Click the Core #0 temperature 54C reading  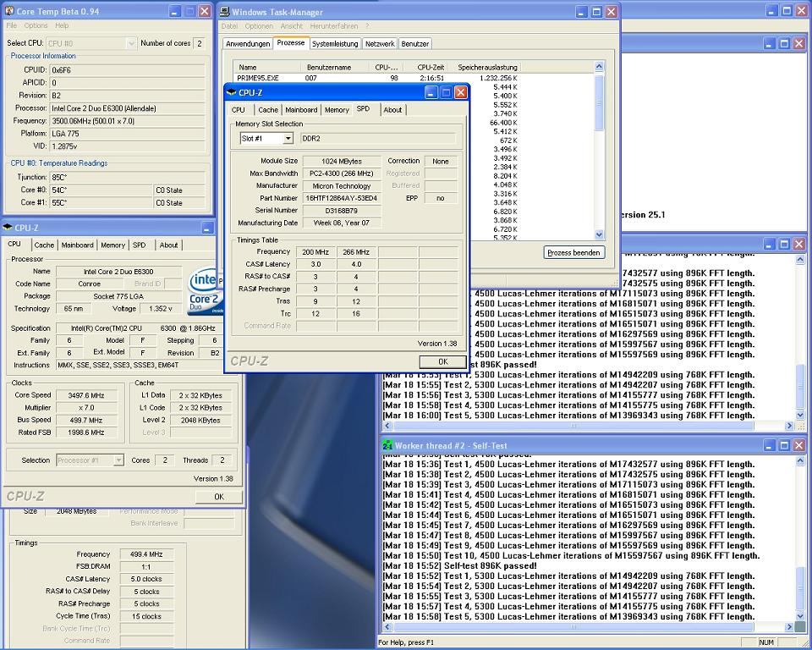[x=101, y=190]
